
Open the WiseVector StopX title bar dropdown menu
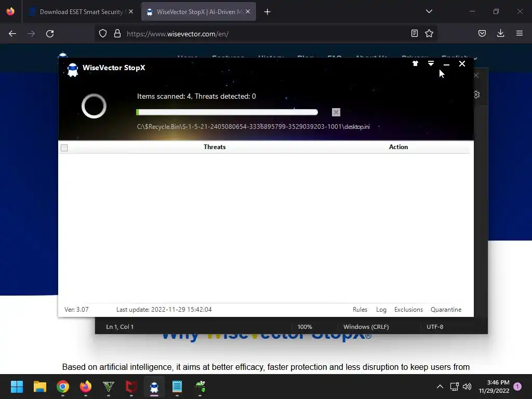[431, 63]
